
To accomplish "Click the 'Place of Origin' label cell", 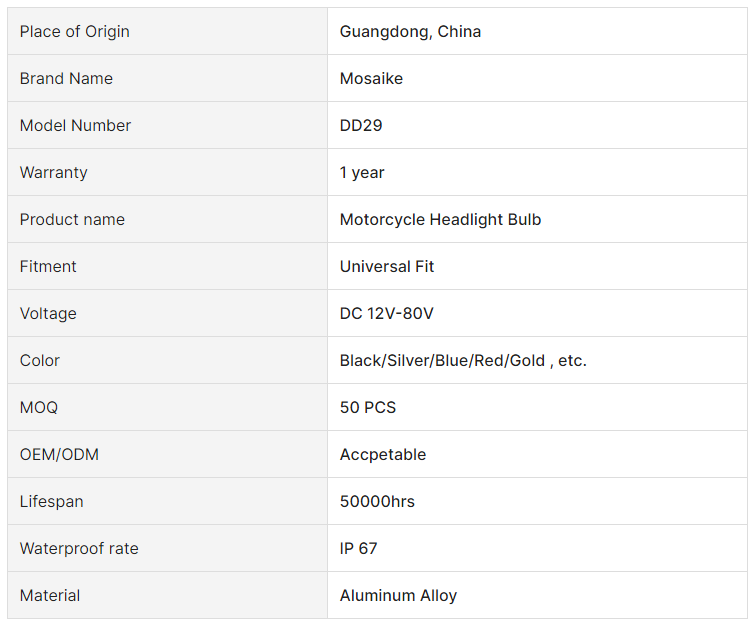I will pyautogui.click(x=75, y=31).
